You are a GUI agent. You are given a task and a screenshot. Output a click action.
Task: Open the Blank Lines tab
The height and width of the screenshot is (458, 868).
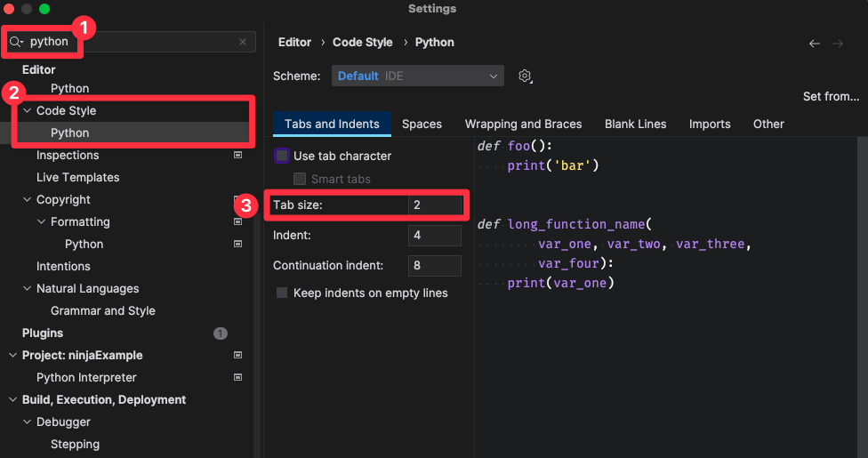point(636,124)
